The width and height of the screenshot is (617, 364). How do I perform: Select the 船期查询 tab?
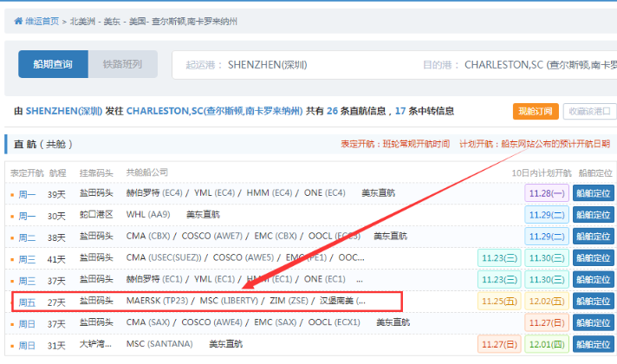click(x=53, y=64)
